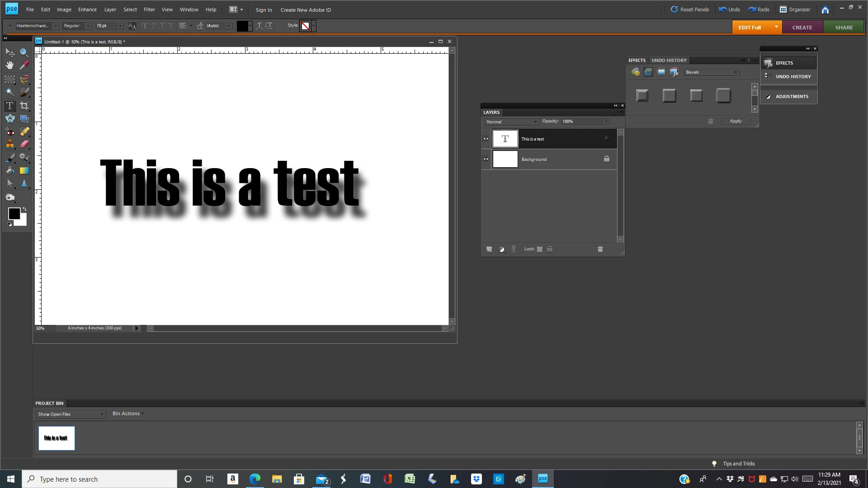
Task: Expand the Normal blend mode dropdown
Action: pyautogui.click(x=512, y=122)
